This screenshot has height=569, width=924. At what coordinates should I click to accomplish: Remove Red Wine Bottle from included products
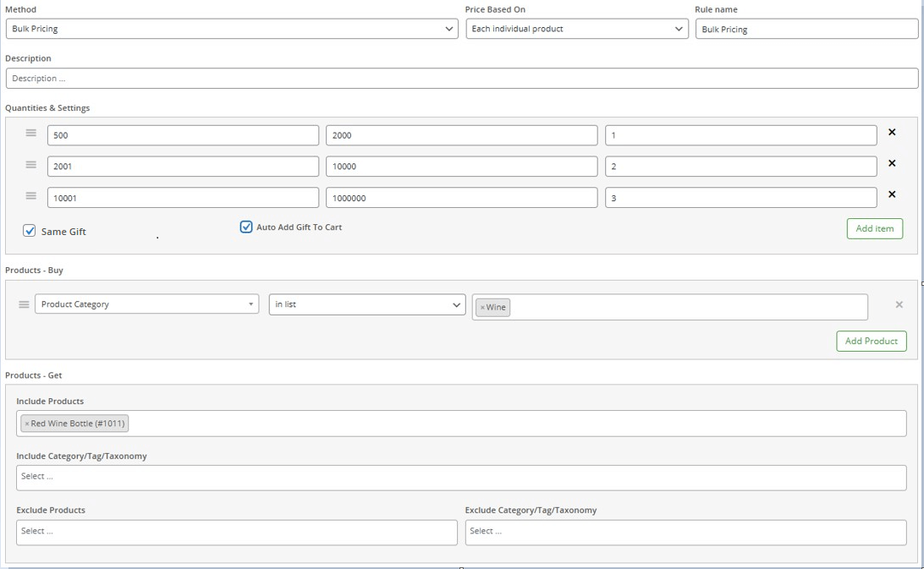(27, 424)
